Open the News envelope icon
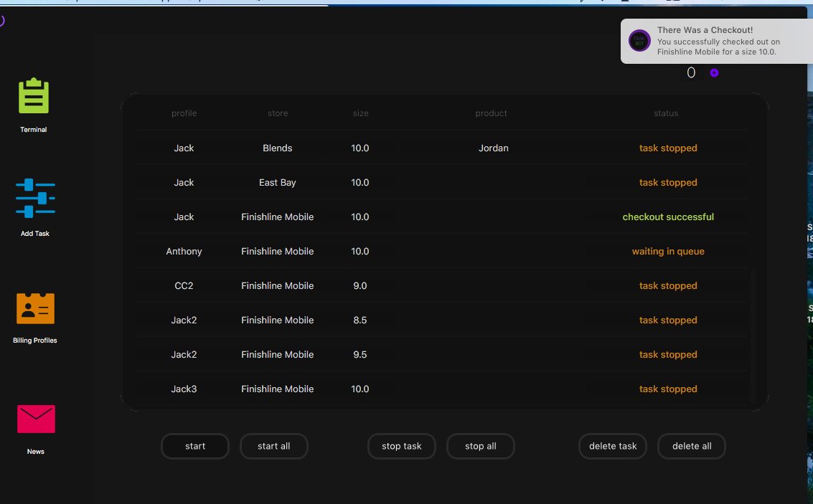 36,419
